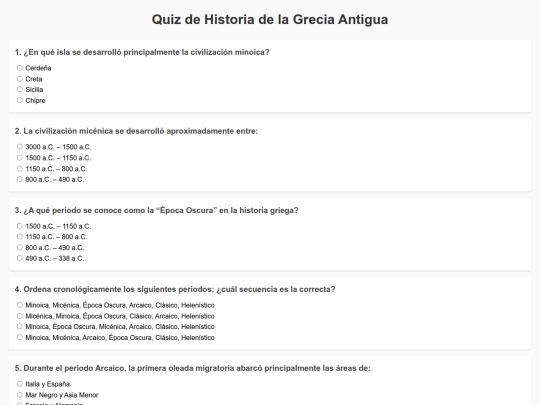540x405 pixels.
Task: Select sequence Minoica, Micénica, Época Oscura, Arcaico
Action: tap(20, 305)
